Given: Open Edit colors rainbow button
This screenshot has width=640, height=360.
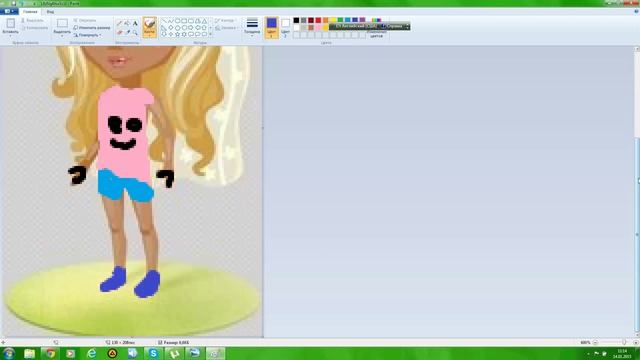Looking at the screenshot, I should pyautogui.click(x=376, y=27).
